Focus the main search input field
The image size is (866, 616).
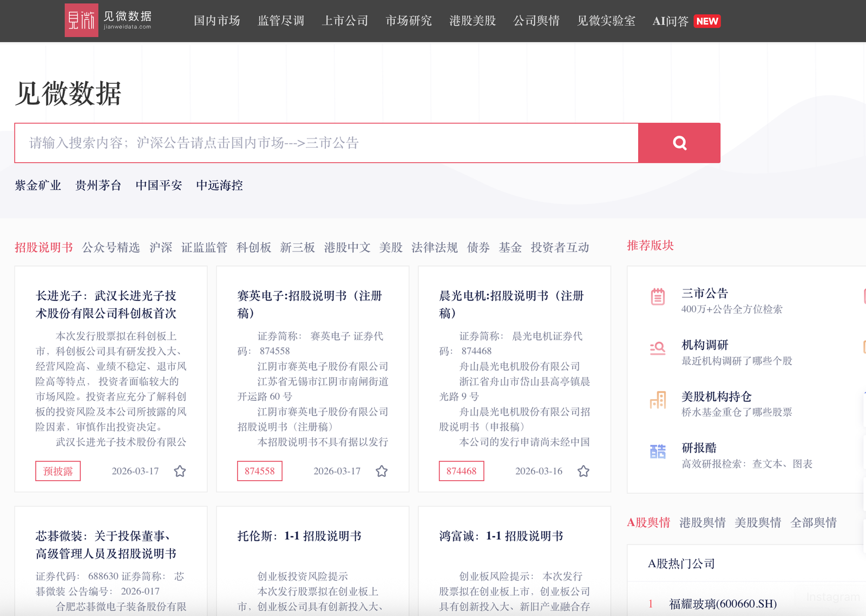pos(326,143)
